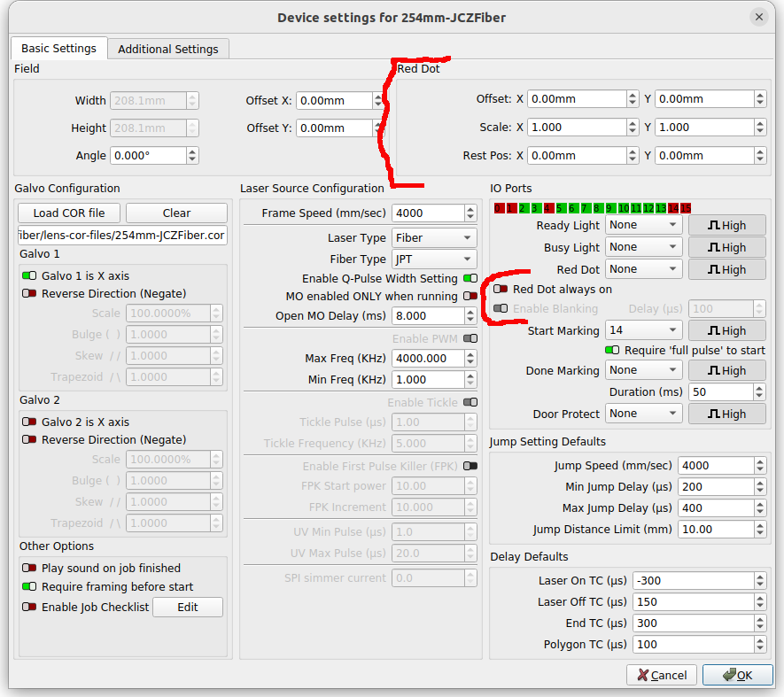
Task: Toggle Red Dot High polarity button
Action: (726, 269)
